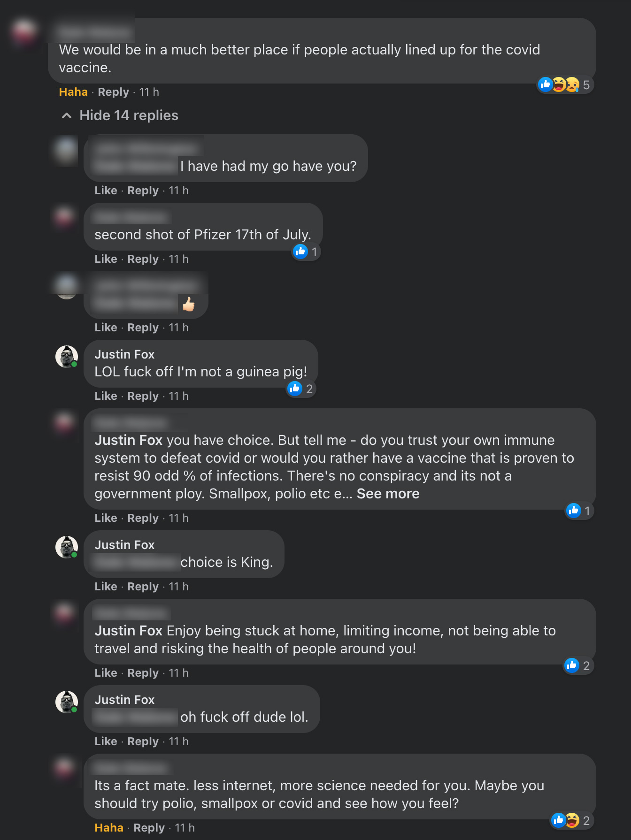Click Justin Fox's avatar beside choice is King

67,547
